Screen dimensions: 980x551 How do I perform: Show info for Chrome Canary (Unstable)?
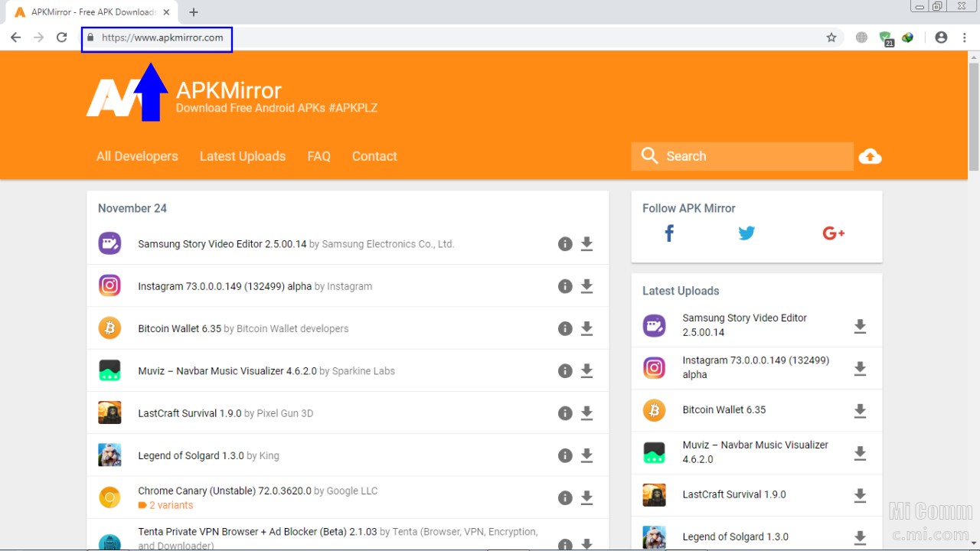565,497
